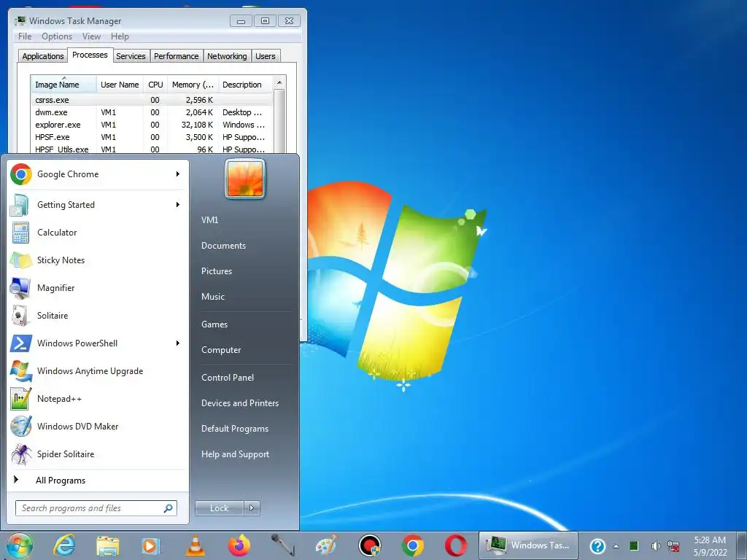This screenshot has height=560, width=747.
Task: Start Spider Solitaire game
Action: point(98,454)
